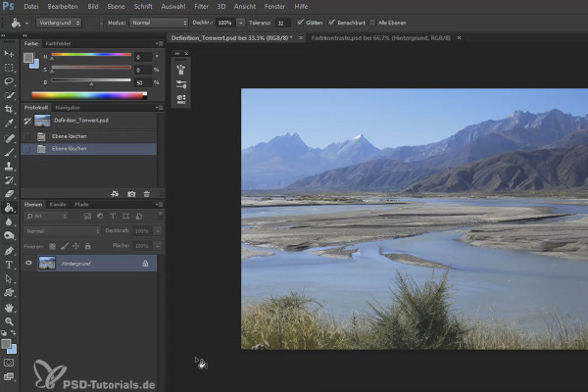The image size is (588, 392).
Task: Toggle the Glätten checkbox
Action: (x=300, y=23)
